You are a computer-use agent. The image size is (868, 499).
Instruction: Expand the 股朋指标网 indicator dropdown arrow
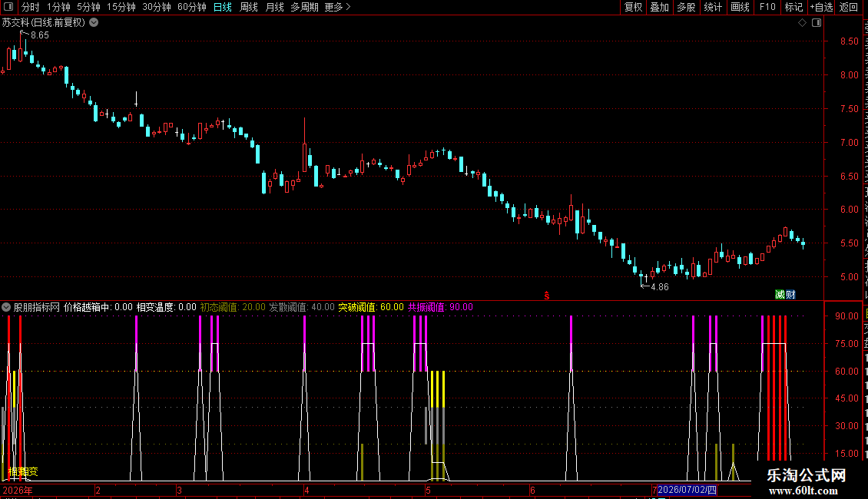coord(6,307)
